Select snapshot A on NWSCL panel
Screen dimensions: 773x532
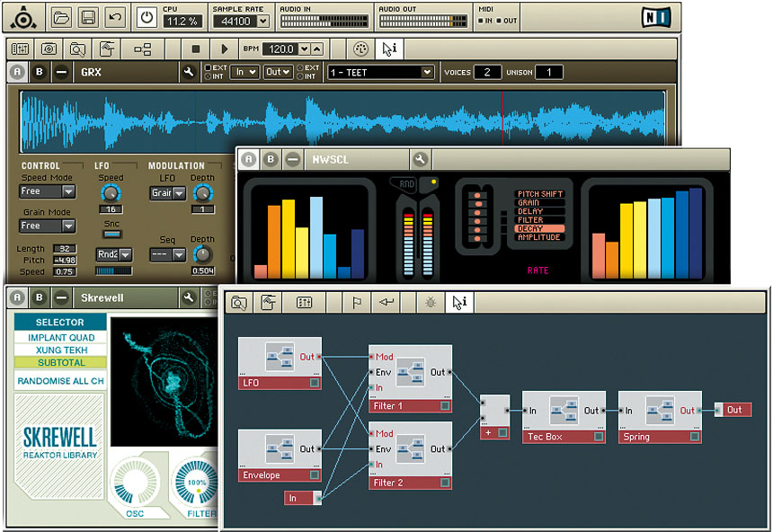coord(248,159)
